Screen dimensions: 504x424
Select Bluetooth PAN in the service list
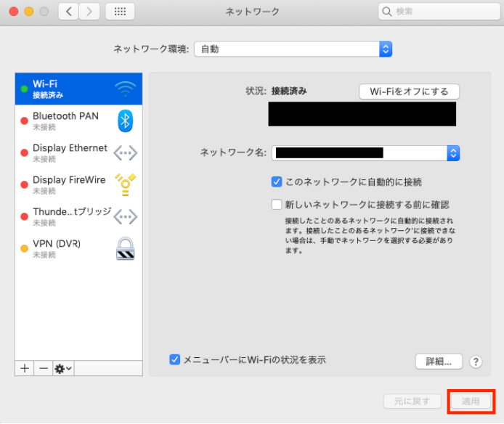coord(78,121)
